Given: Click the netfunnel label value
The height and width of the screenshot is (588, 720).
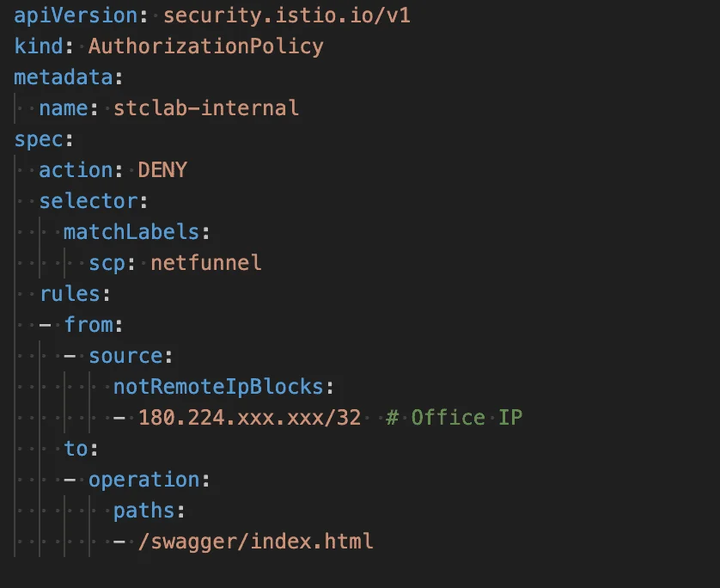Looking at the screenshot, I should pos(205,263).
